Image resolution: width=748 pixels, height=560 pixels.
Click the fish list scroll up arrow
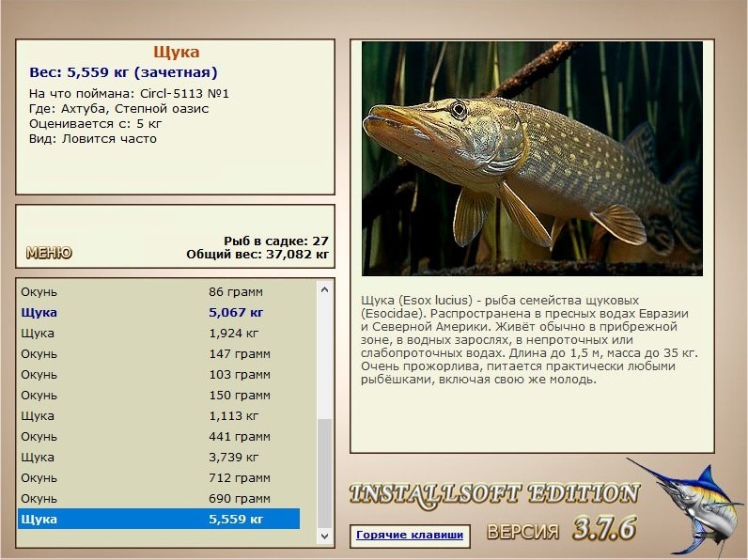pos(324,289)
